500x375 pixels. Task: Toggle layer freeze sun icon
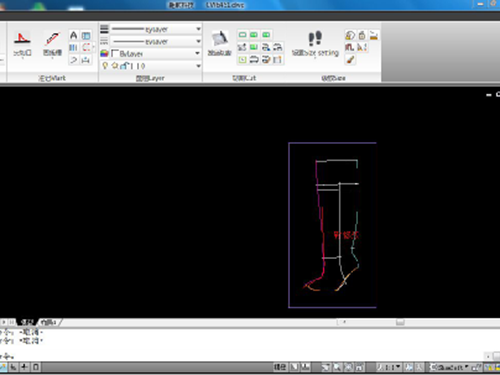(115, 66)
